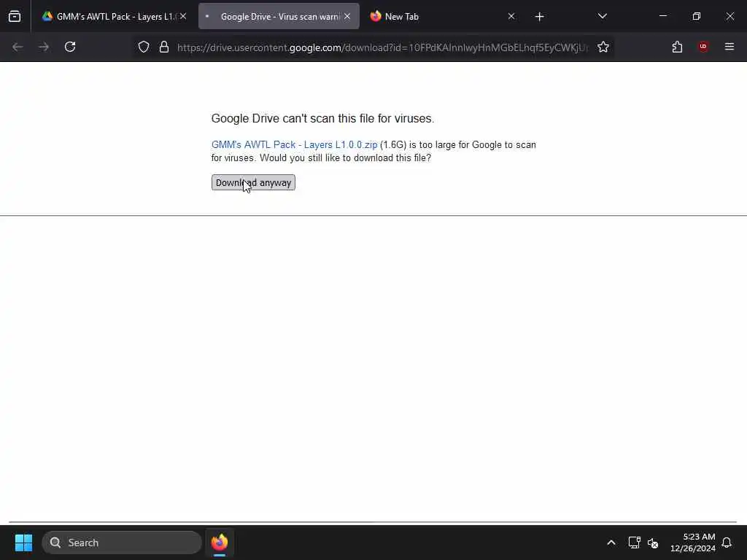Open the Windows Start menu
Screen dimensions: 747x560
23,542
